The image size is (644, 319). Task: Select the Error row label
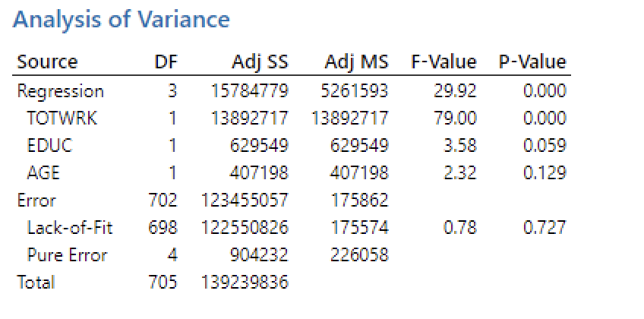click(x=36, y=200)
